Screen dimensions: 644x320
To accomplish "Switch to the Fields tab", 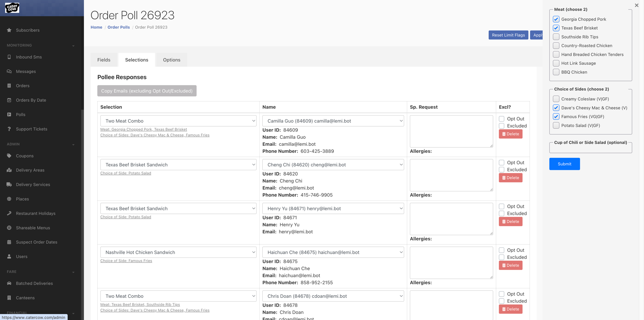I will [x=104, y=60].
